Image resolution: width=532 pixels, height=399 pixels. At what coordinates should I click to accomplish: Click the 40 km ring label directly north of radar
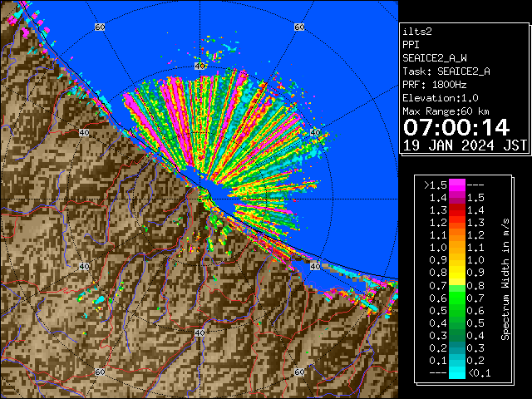tap(199, 66)
